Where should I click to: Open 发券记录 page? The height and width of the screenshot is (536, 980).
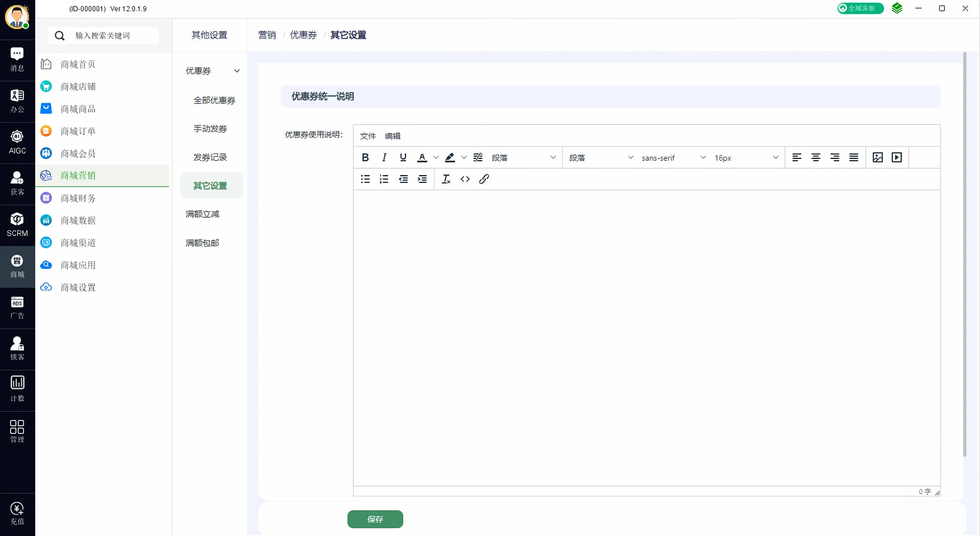pyautogui.click(x=210, y=157)
